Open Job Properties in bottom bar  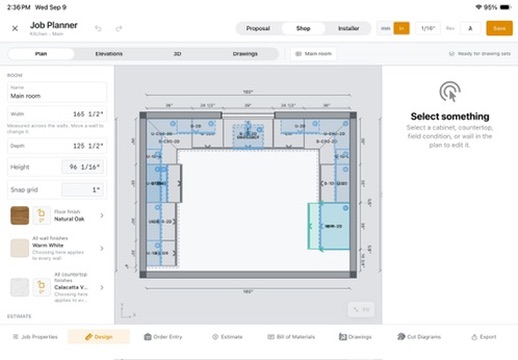click(35, 337)
